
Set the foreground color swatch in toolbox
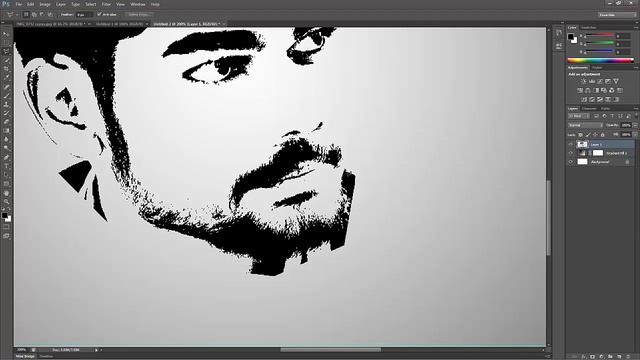pyautogui.click(x=4, y=215)
